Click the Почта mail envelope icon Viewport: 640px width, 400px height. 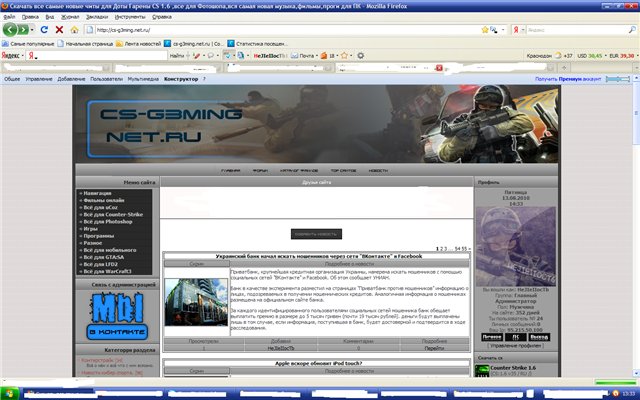tap(294, 56)
